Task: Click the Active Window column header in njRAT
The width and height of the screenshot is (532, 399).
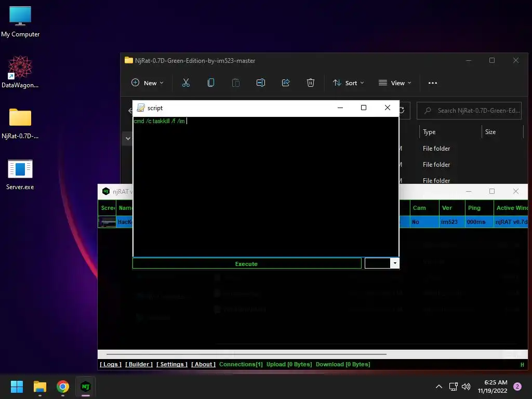Action: tap(511, 208)
